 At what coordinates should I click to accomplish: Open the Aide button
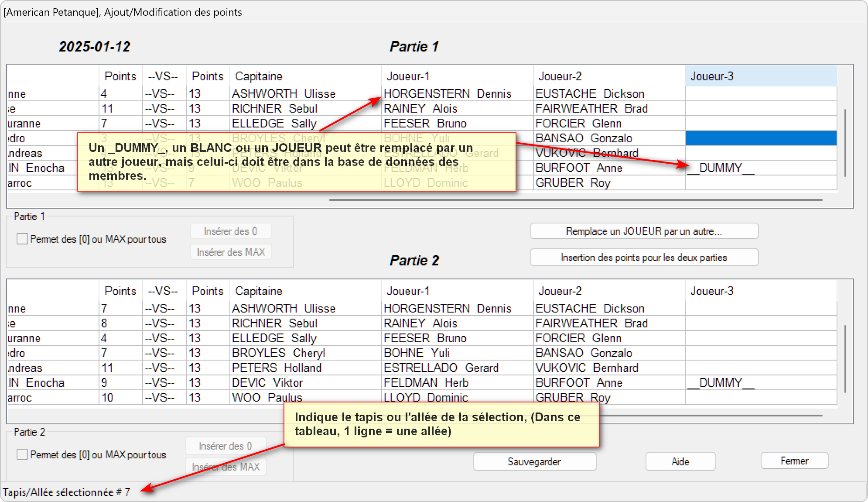680,461
